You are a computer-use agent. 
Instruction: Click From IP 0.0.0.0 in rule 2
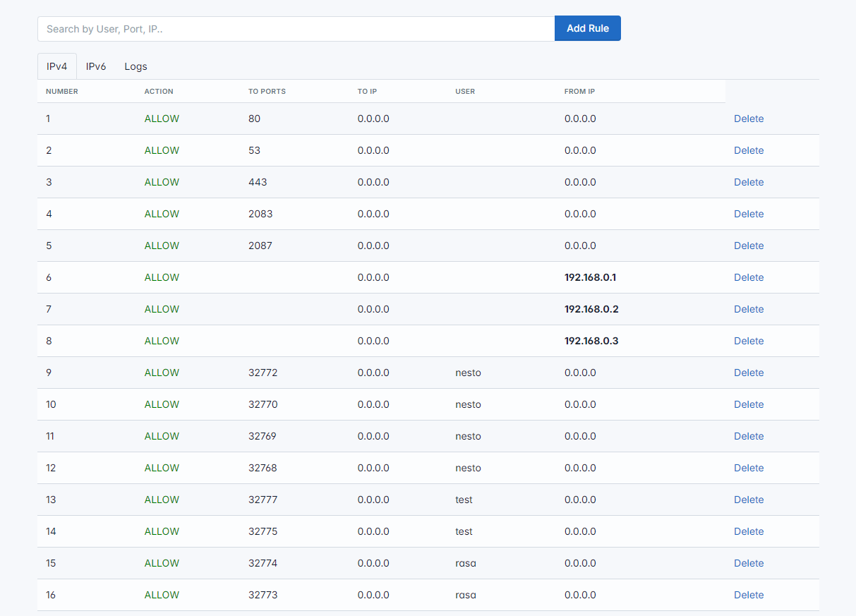pos(580,150)
